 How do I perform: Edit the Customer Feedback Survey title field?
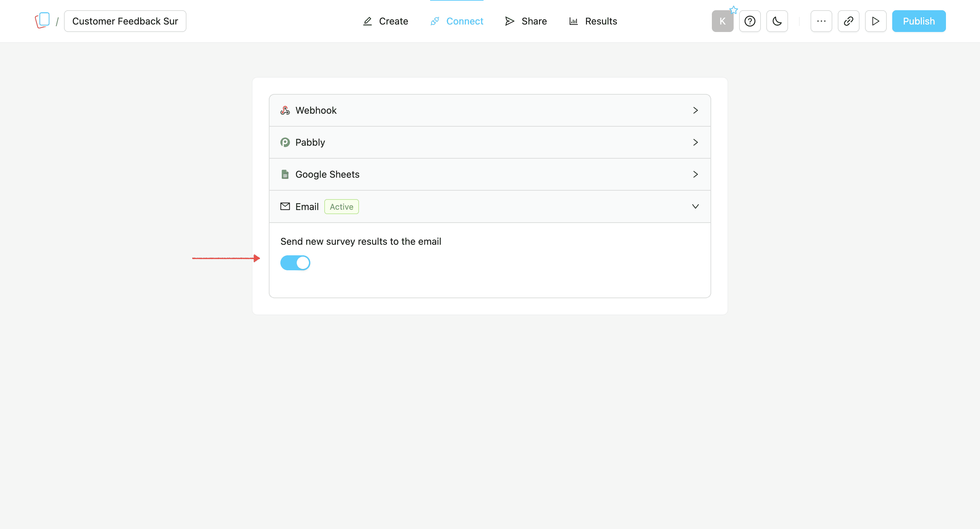125,21
